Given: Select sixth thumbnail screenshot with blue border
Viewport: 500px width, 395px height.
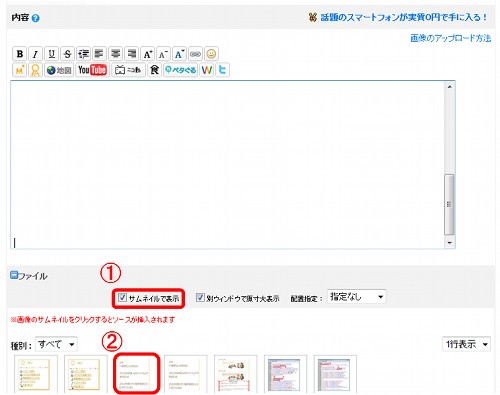Looking at the screenshot, I should 285,374.
